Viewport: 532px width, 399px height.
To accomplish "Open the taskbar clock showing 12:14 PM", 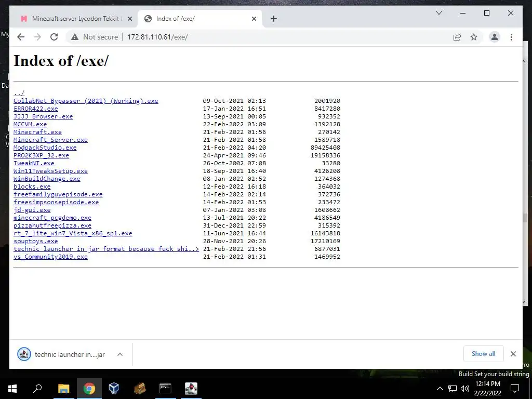I will [487, 389].
